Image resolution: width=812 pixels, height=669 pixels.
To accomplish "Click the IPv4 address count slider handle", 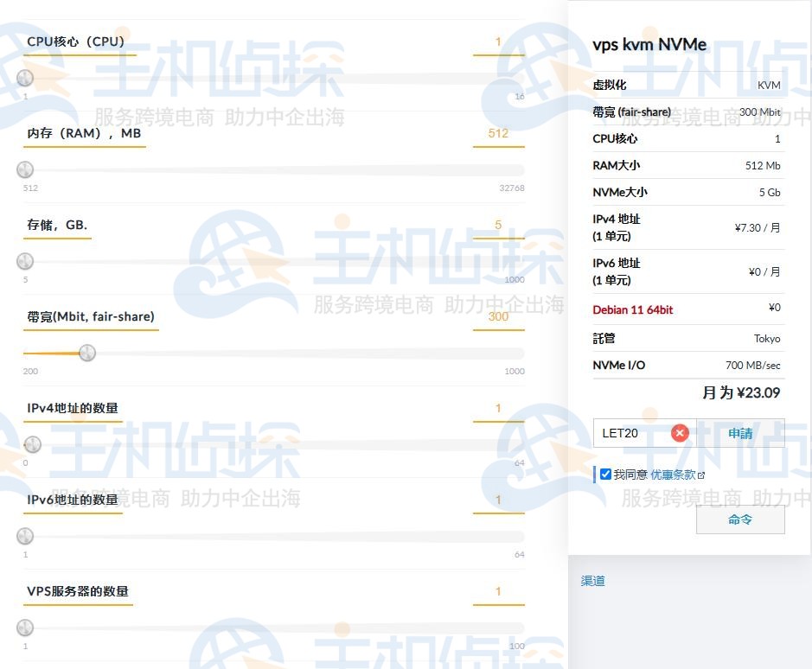I will click(x=32, y=444).
